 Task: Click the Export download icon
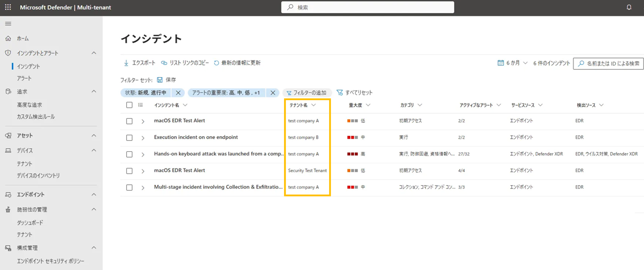pyautogui.click(x=126, y=63)
